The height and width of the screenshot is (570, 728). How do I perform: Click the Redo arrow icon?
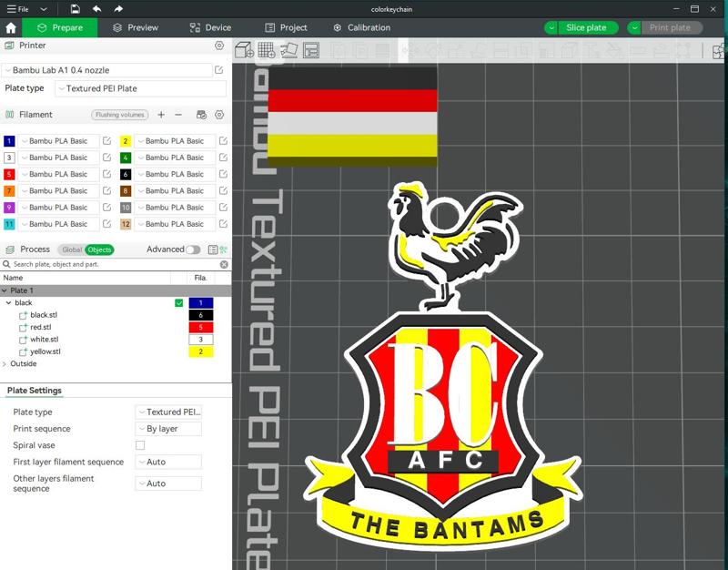coord(118,9)
